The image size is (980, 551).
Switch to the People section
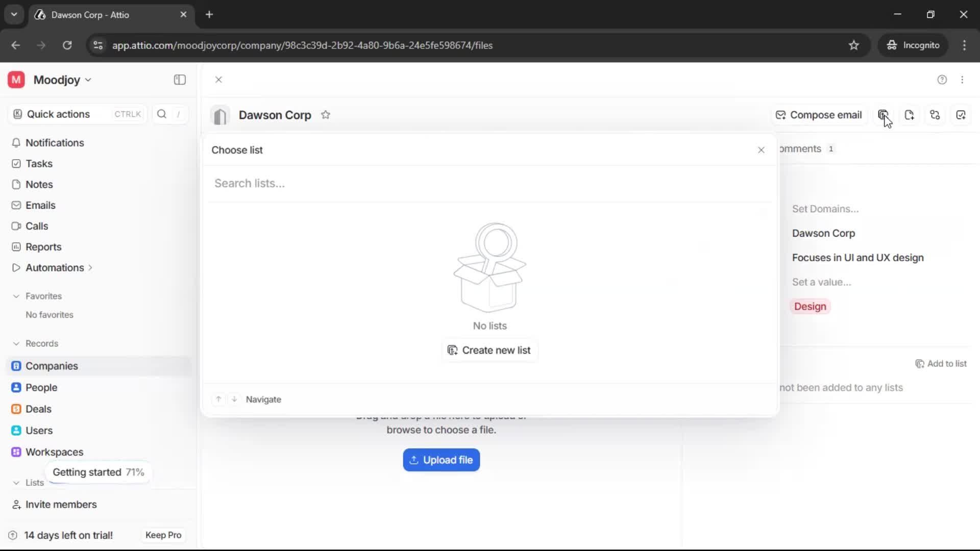tap(41, 387)
